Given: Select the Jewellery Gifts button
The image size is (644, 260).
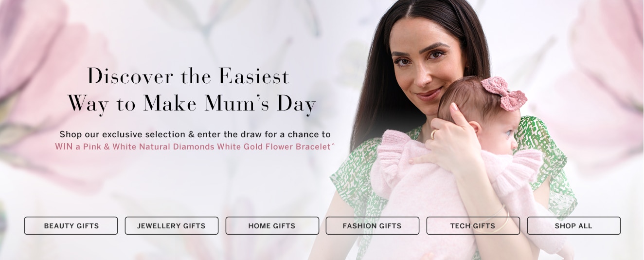Looking at the screenshot, I should pos(171,226).
